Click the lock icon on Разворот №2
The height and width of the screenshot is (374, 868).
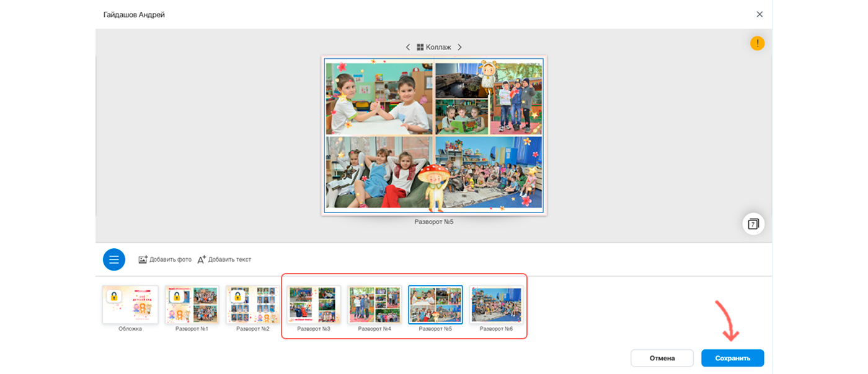tap(237, 297)
